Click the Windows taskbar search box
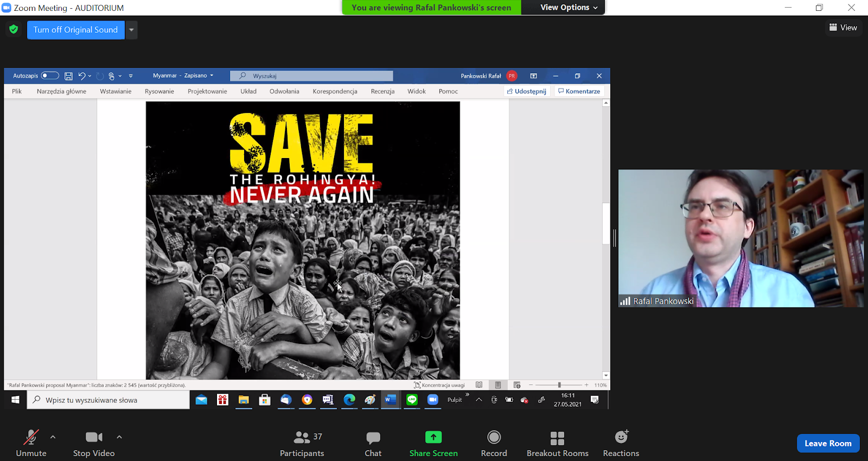The image size is (868, 461). pos(108,400)
